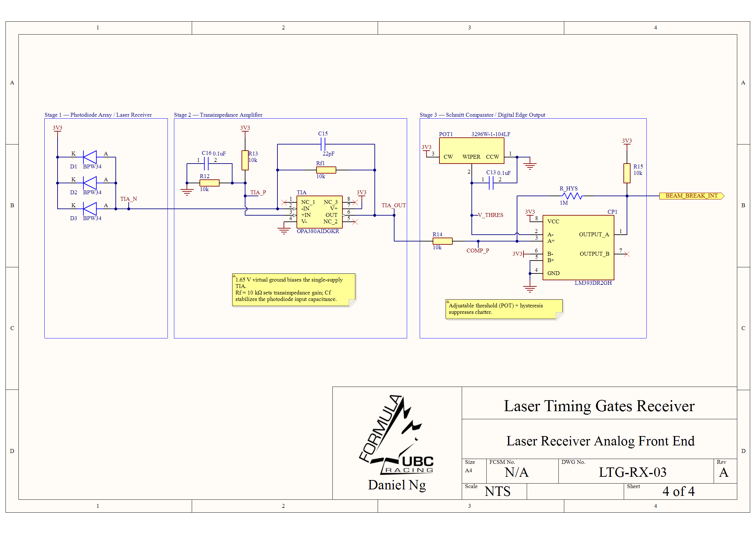
Task: Click the OPA380AIDGKR TIA op-amp block
Action: 319,212
